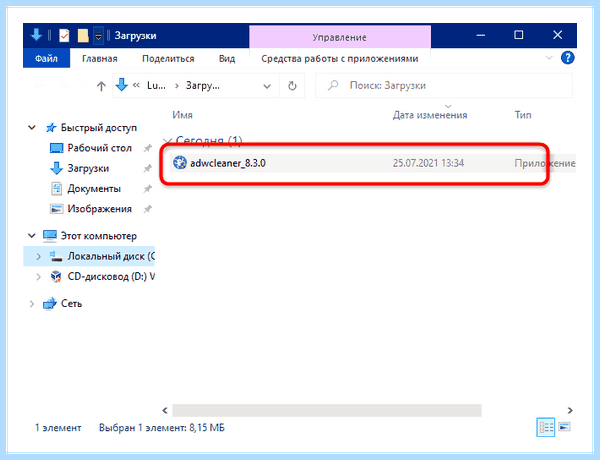Collapse the Быстрый доступ tree node
The image size is (600, 460).
tap(32, 127)
